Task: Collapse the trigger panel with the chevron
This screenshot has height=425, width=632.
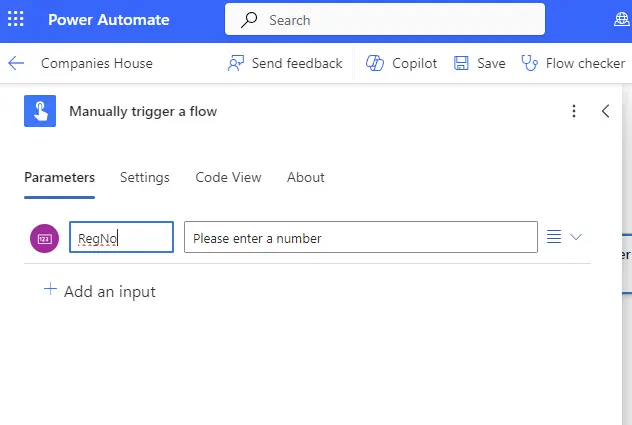Action: [x=605, y=111]
